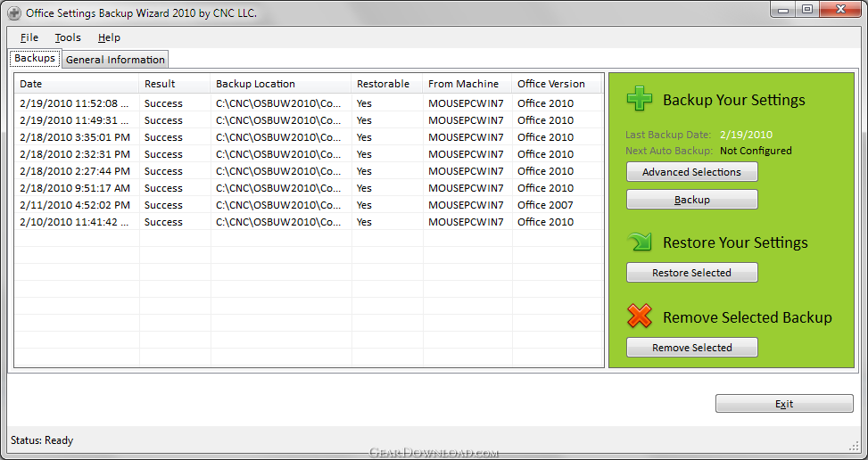Click the Remove Selected Backup heading
The image size is (868, 460).
[748, 317]
